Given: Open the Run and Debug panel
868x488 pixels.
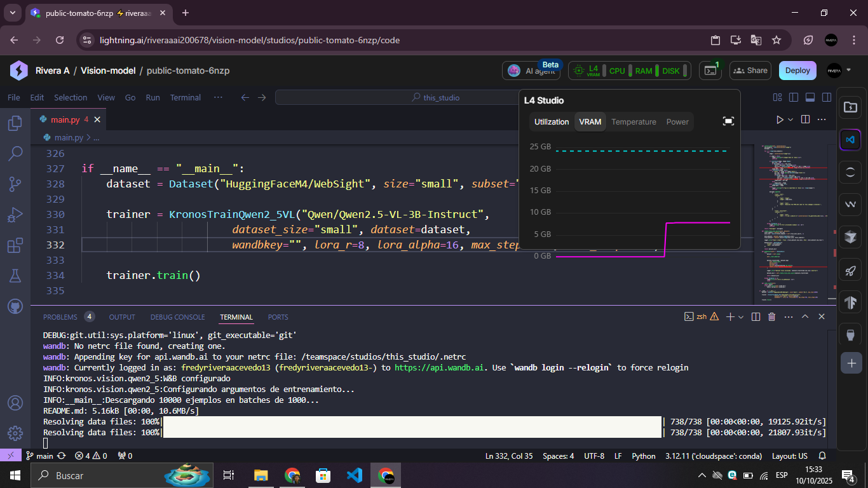Looking at the screenshot, I should 14,215.
